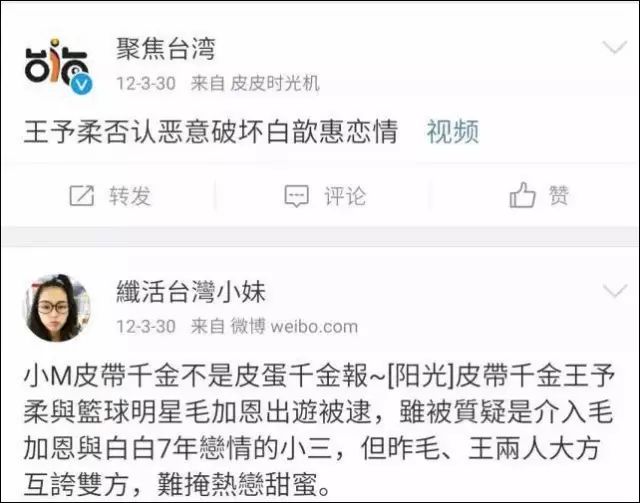
Task: Toggle the 赞 like label
Action: point(559,195)
